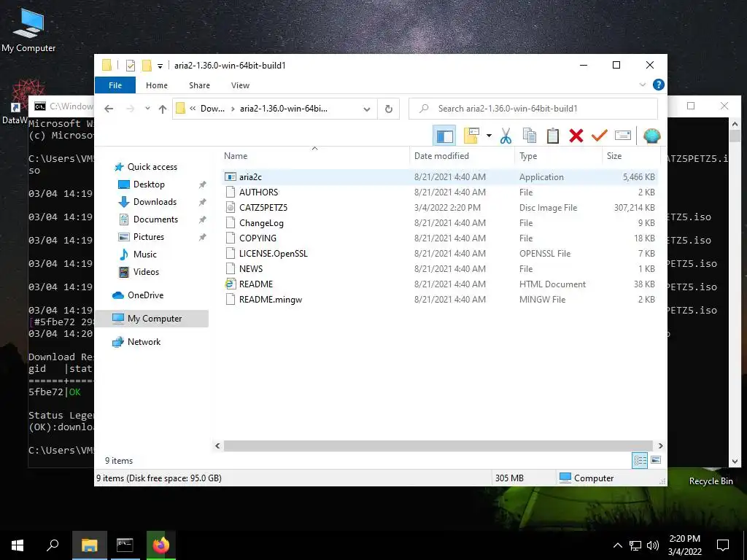Switch to Details view layout button
The height and width of the screenshot is (560, 747).
(x=640, y=460)
